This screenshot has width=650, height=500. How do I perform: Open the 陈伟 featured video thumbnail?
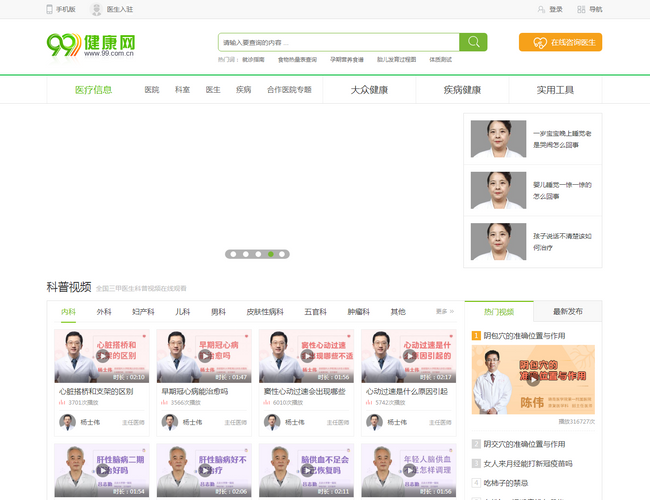coord(533,380)
